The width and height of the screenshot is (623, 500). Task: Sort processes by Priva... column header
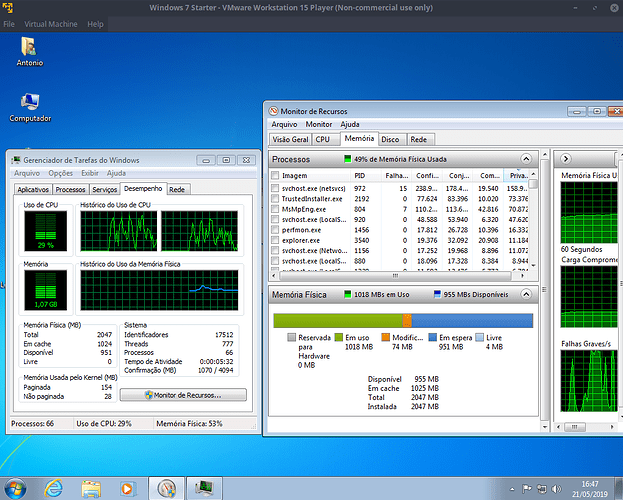click(517, 175)
